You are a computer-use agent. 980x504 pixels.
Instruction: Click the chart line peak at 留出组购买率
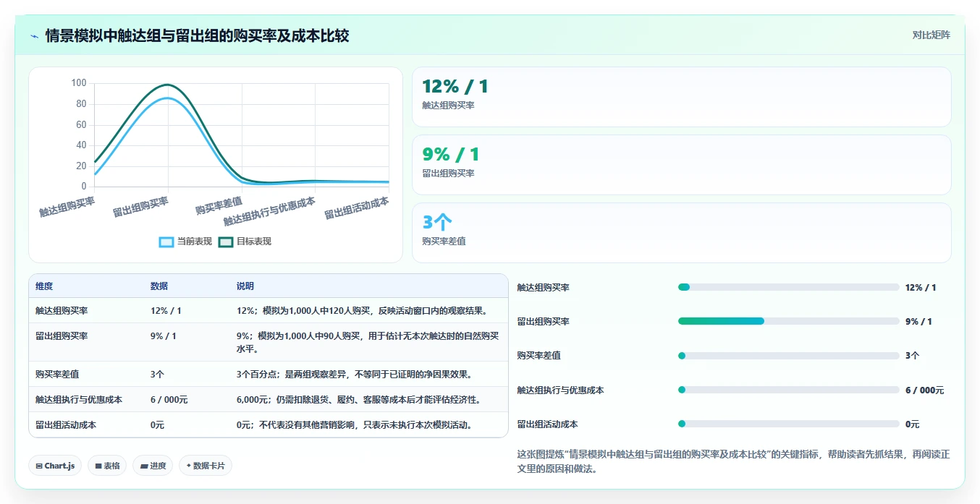(x=168, y=85)
